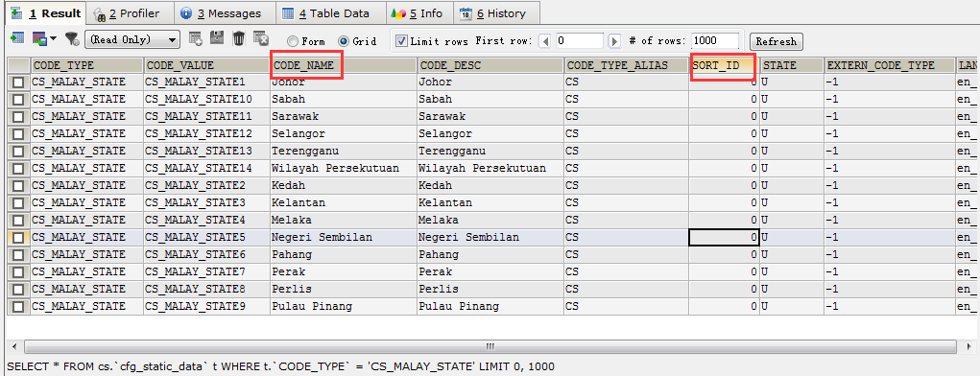Screen dimensions: 980x376
Task: Click the next page arrow for First row
Action: 614,41
